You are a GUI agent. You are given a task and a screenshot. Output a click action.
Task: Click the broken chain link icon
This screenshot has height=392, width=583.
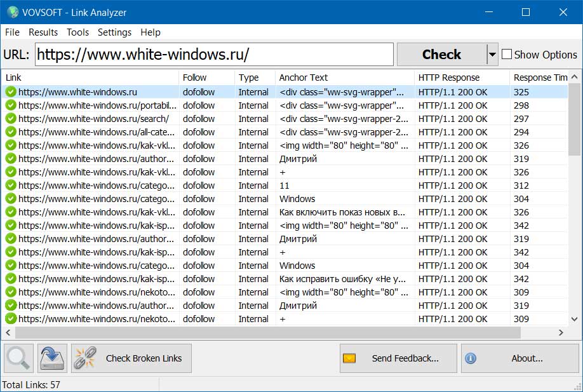pyautogui.click(x=85, y=358)
